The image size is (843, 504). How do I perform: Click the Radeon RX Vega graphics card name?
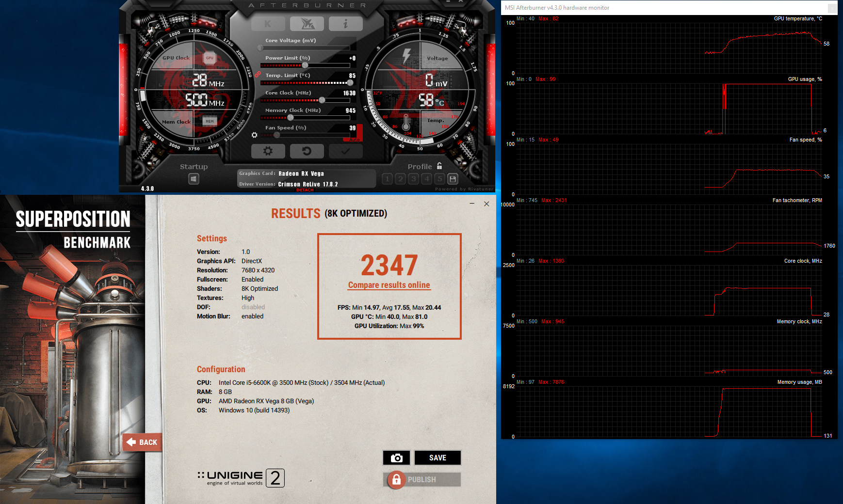point(301,173)
